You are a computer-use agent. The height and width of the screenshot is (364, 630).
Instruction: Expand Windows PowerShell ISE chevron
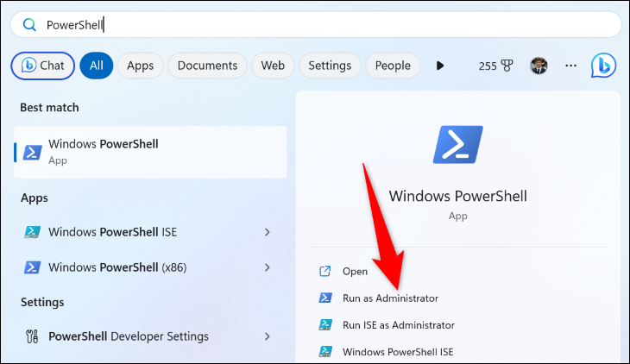[x=268, y=232]
